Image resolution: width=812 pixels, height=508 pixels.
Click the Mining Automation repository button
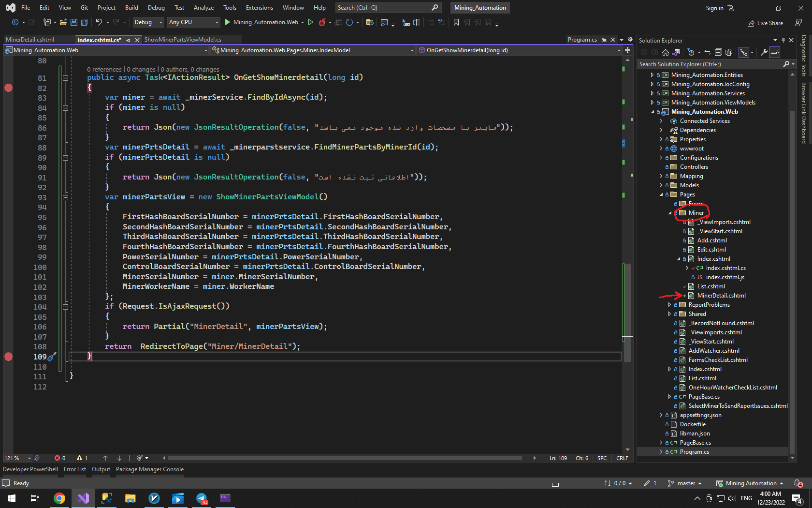pyautogui.click(x=749, y=483)
